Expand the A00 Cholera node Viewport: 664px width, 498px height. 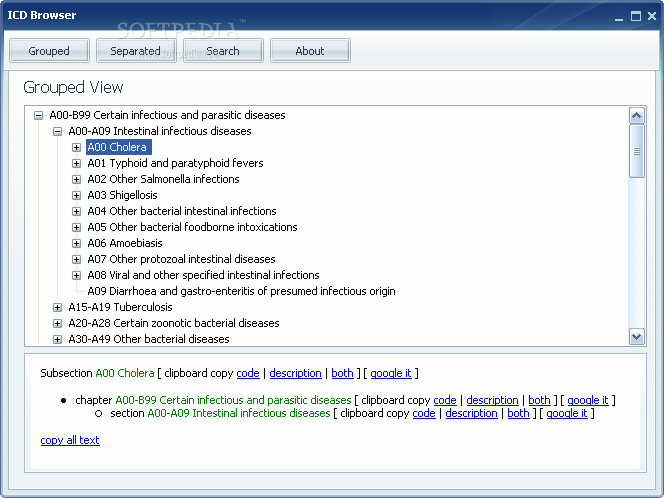[76, 147]
